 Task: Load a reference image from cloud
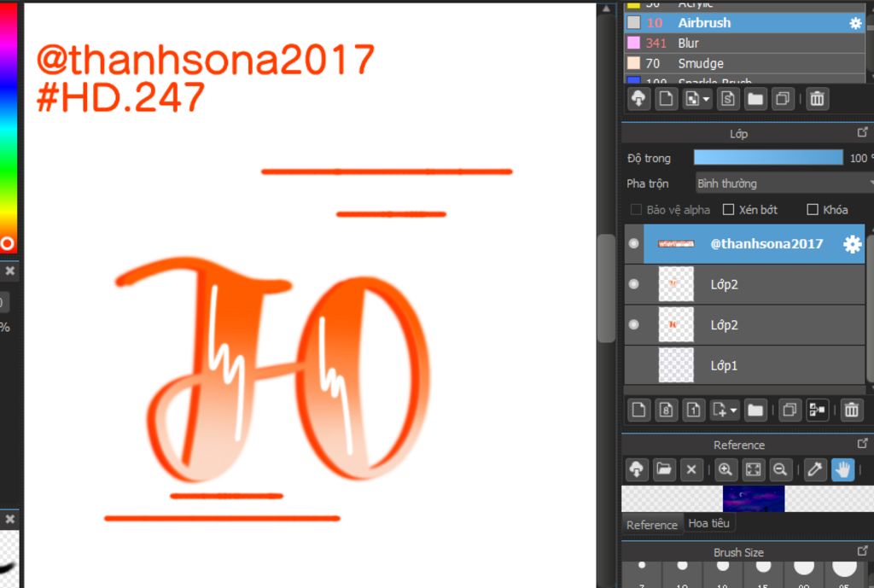point(637,469)
